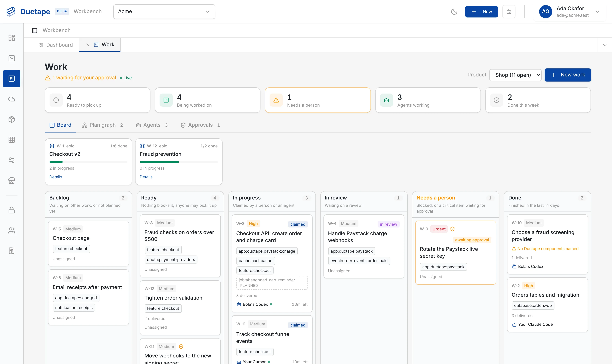Open the Shop (11 open) product selector

515,75
